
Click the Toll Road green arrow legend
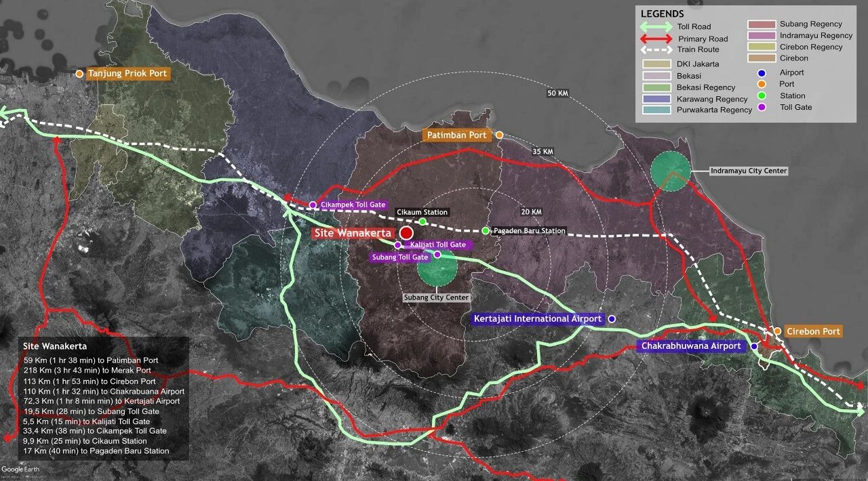click(656, 27)
